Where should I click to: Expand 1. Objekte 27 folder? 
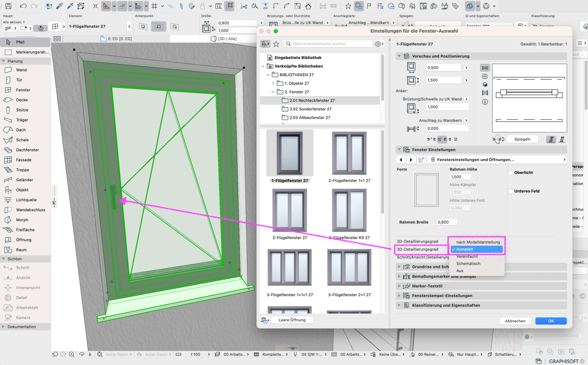[273, 84]
